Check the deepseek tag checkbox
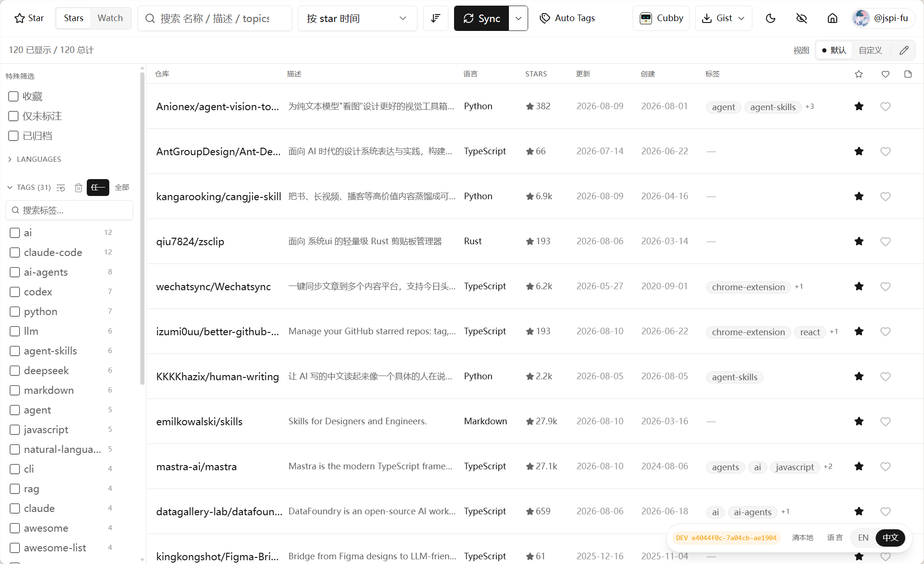Screen dimensions: 924x564 [x=15, y=371]
